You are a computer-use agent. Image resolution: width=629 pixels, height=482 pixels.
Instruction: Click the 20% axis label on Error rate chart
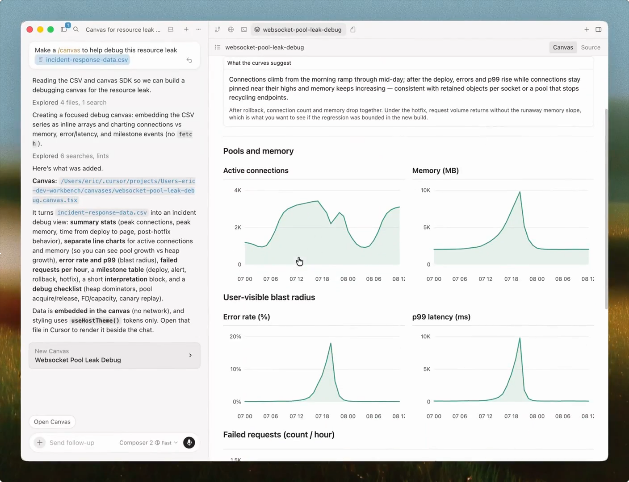click(235, 336)
